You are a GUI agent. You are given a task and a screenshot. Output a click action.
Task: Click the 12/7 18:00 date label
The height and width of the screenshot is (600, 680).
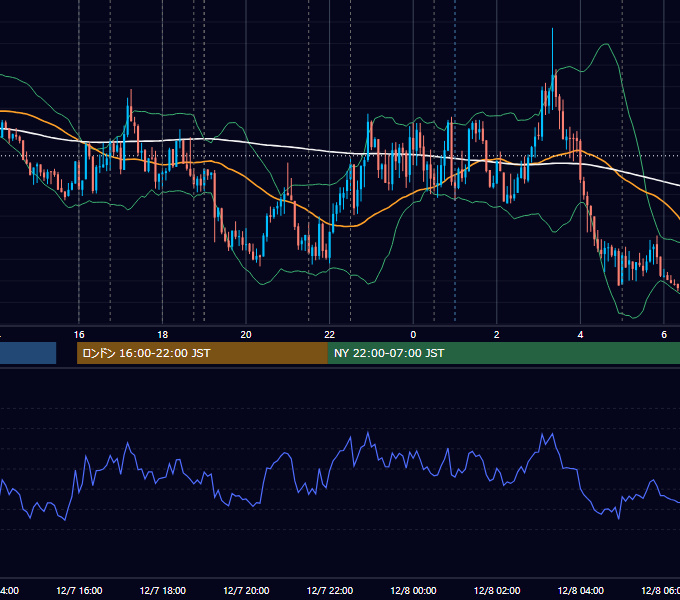tap(163, 591)
